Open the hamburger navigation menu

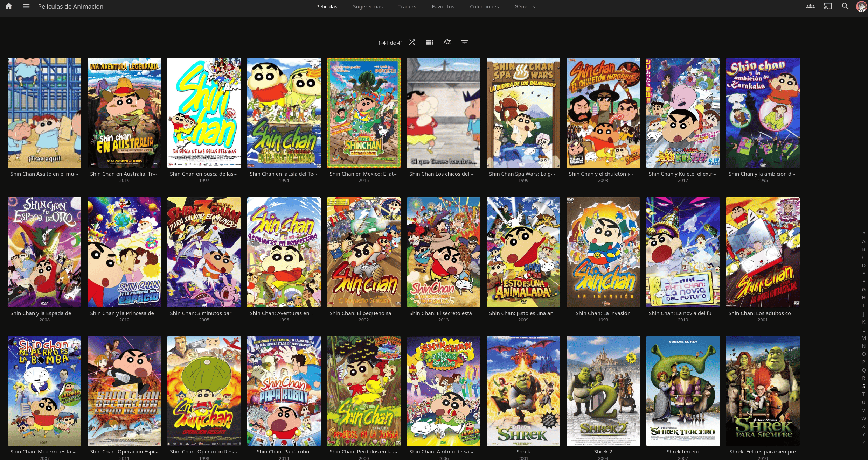coord(26,6)
